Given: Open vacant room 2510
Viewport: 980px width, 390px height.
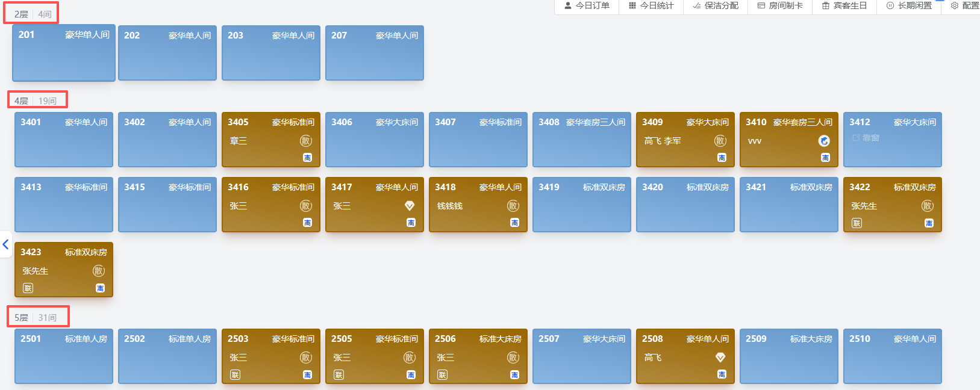Looking at the screenshot, I should [x=893, y=356].
